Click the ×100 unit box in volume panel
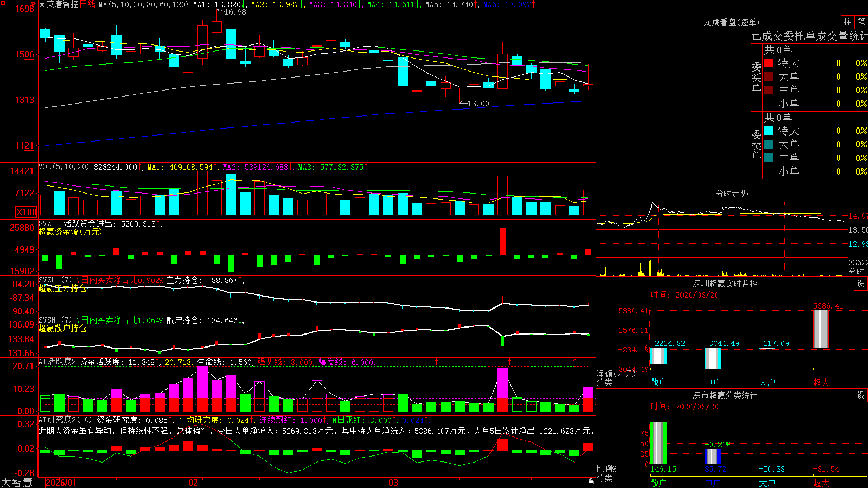This screenshot has height=488, width=868. pos(27,212)
